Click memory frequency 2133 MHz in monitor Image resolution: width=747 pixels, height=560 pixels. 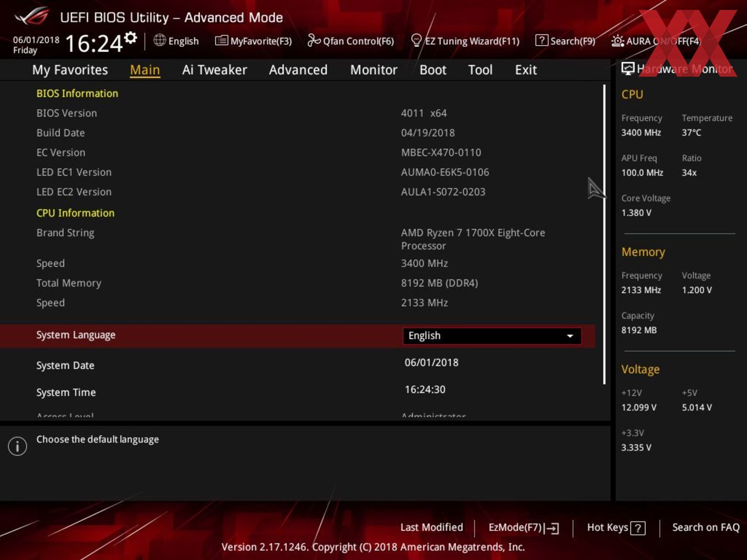pos(641,290)
